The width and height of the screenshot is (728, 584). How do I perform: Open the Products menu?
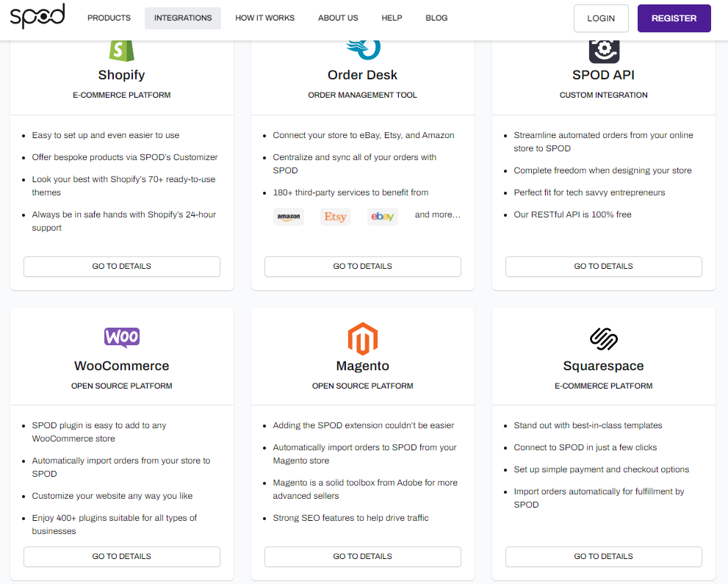[x=109, y=18]
